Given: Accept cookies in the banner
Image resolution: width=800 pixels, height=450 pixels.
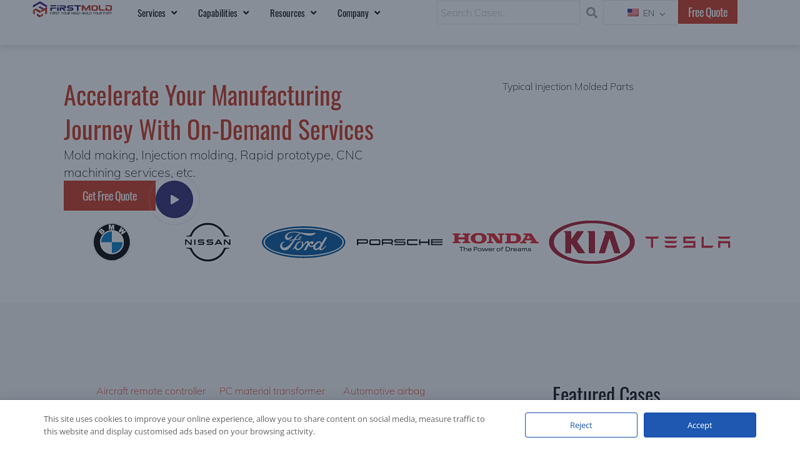Looking at the screenshot, I should (x=699, y=425).
